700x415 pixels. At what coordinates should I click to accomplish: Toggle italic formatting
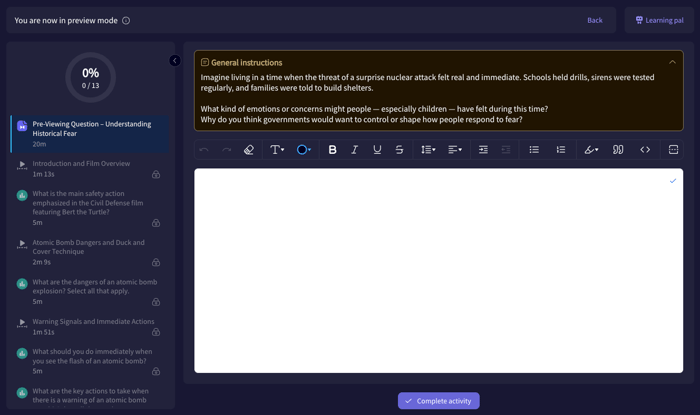[x=354, y=150]
